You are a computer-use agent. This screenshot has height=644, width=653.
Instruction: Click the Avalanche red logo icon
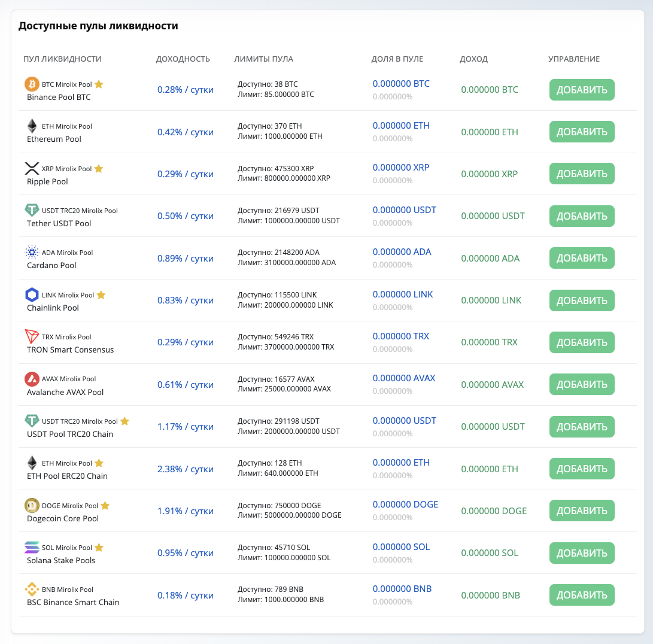point(32,379)
